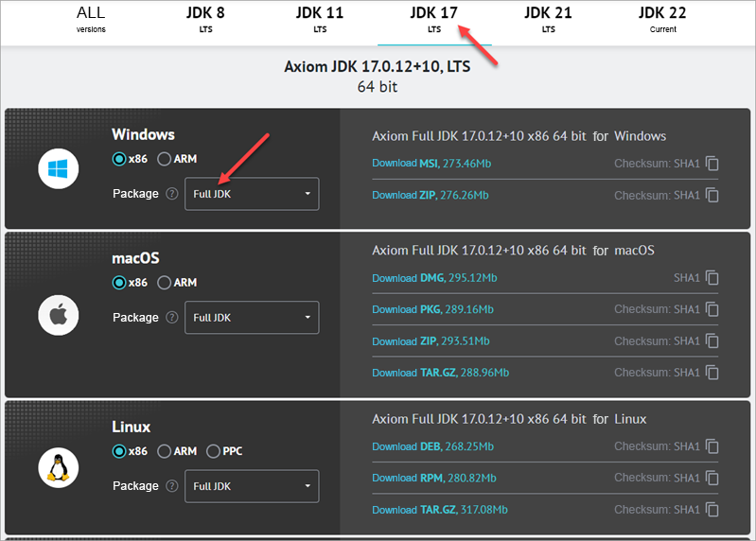Copy SHA1 checksum for Linux DEB
Screen dimensions: 756x541
tap(712, 446)
